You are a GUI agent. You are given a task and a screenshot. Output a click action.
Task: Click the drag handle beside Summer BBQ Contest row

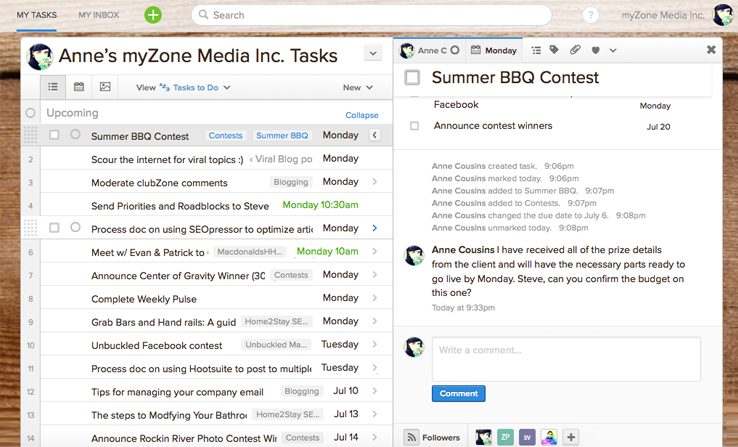[x=30, y=136]
